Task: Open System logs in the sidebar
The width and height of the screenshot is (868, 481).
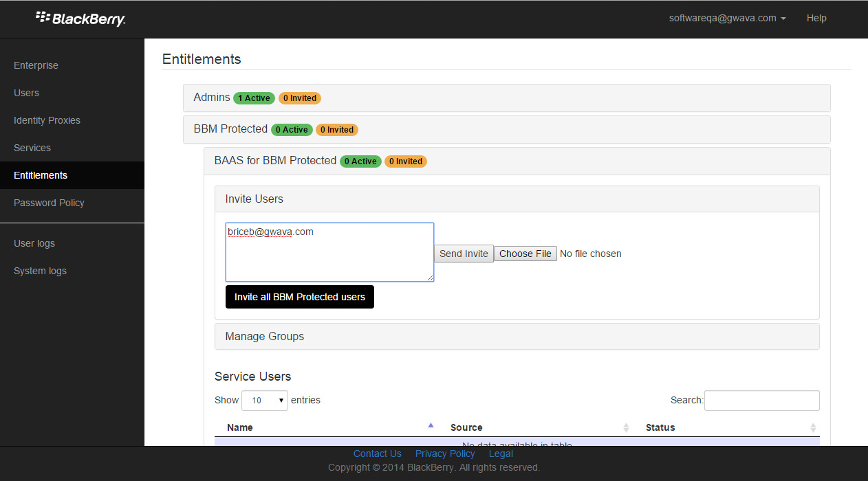Action: point(40,271)
